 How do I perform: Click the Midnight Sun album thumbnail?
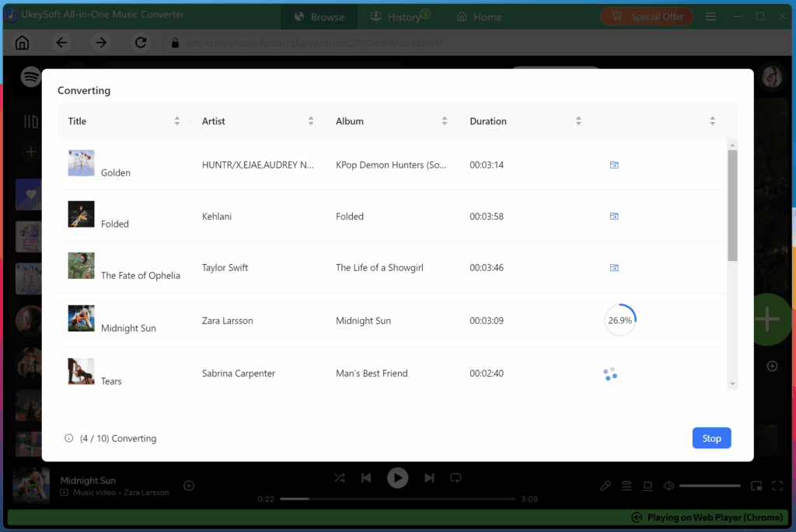click(x=81, y=318)
